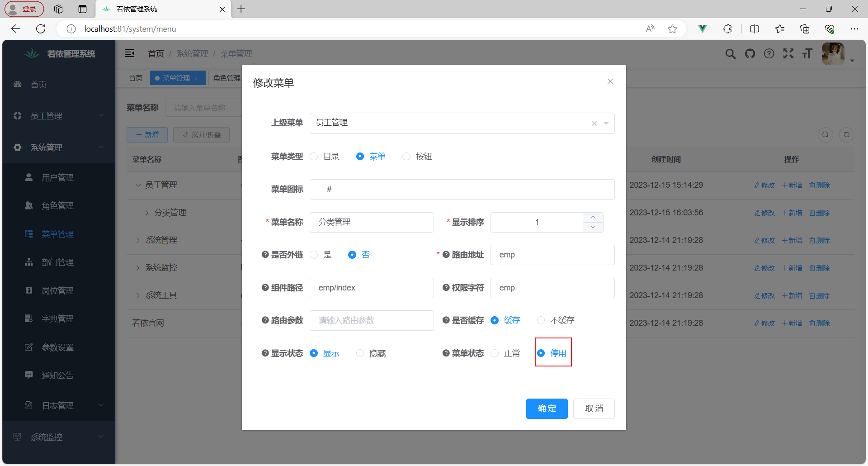Screen dimensions: 868x466
Task: Expand 员工管理 in the sidebar
Action: click(x=59, y=116)
